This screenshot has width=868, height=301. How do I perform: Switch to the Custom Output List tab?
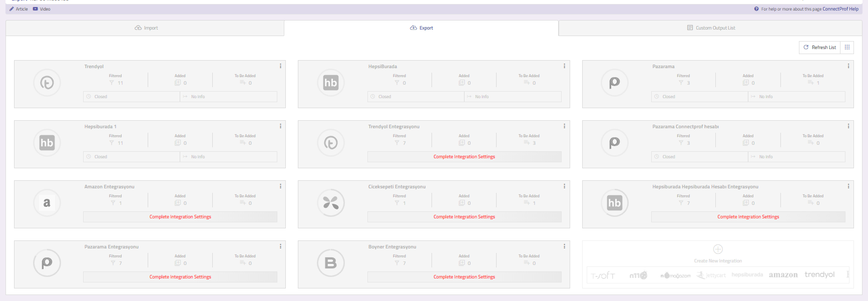pyautogui.click(x=711, y=28)
